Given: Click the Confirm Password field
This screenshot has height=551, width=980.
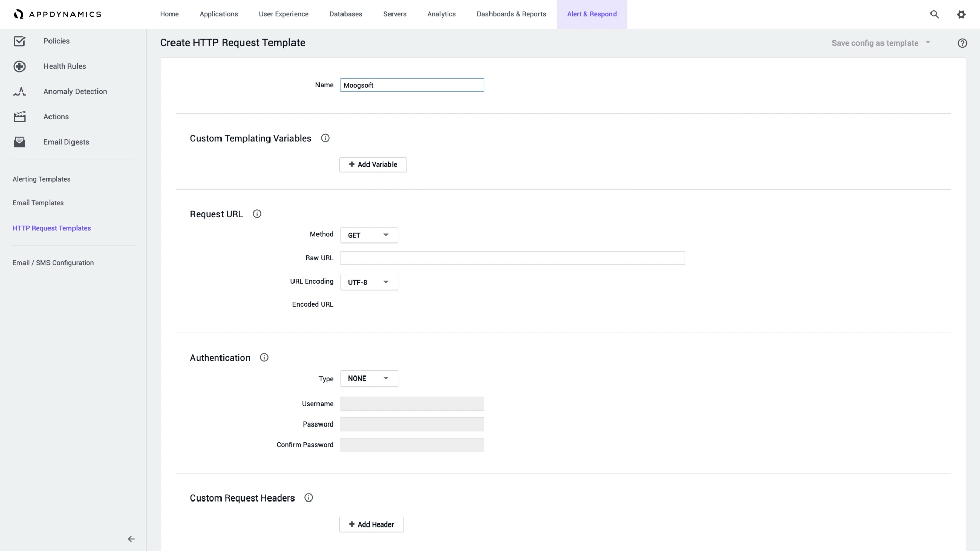Looking at the screenshot, I should coord(412,445).
